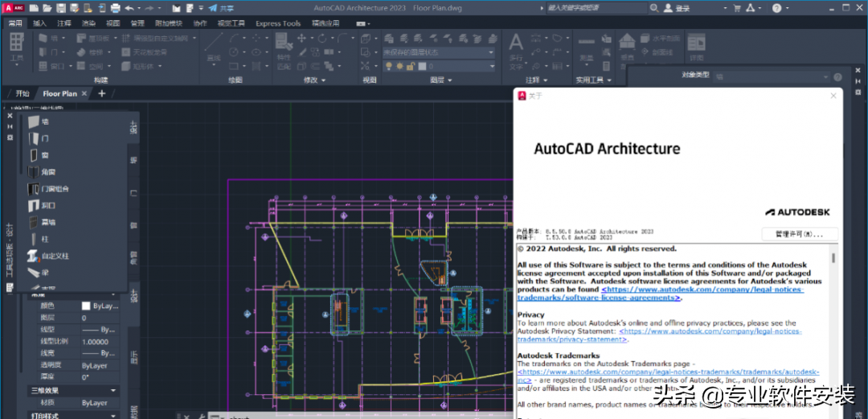Screen dimensions: 868x419
Task: Open the 对象类型 object type dropdown
Action: 771,77
